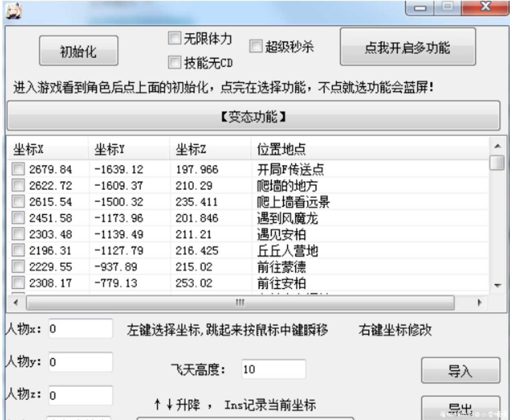Focus the 人物z input field
The height and width of the screenshot is (420, 510).
click(80, 395)
